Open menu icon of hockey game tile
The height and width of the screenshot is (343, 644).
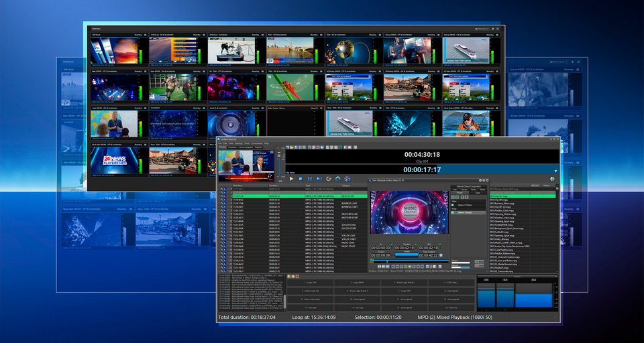(263, 36)
